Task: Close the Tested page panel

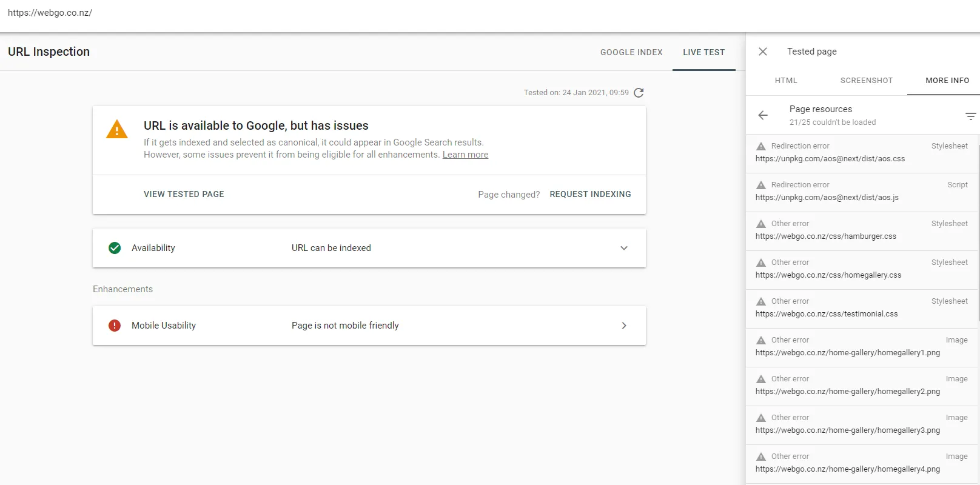Action: pyautogui.click(x=763, y=52)
